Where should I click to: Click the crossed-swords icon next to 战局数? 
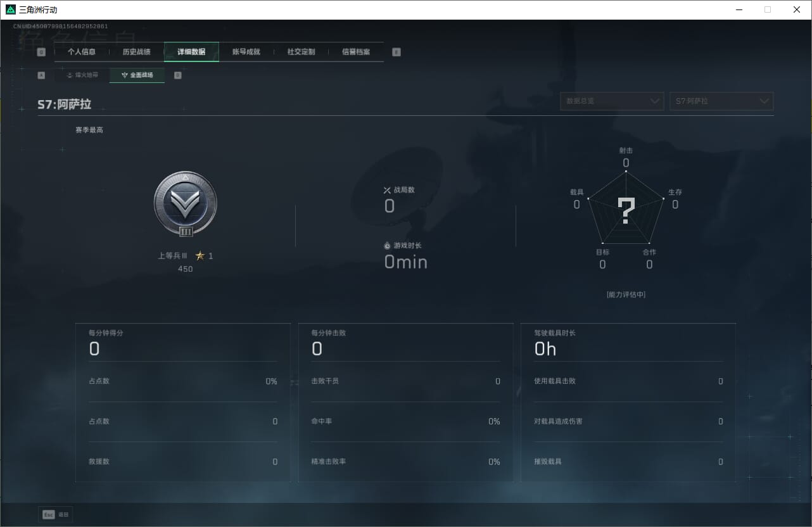(388, 190)
